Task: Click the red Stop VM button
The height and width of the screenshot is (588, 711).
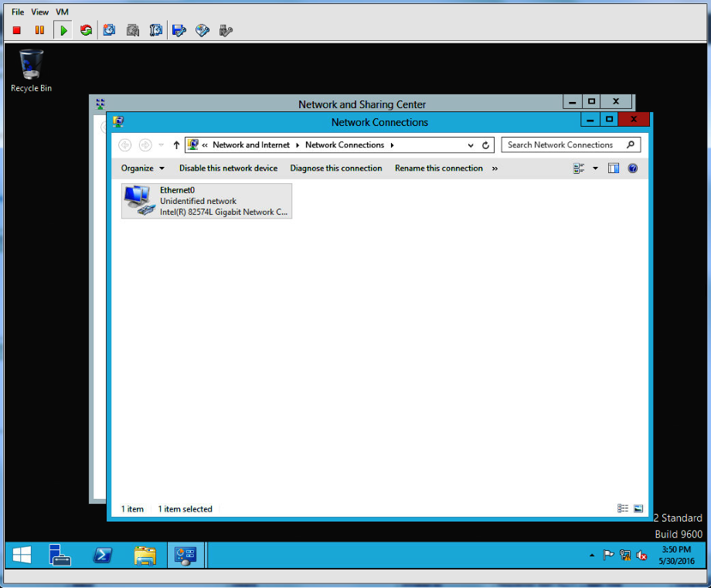Action: coord(17,30)
